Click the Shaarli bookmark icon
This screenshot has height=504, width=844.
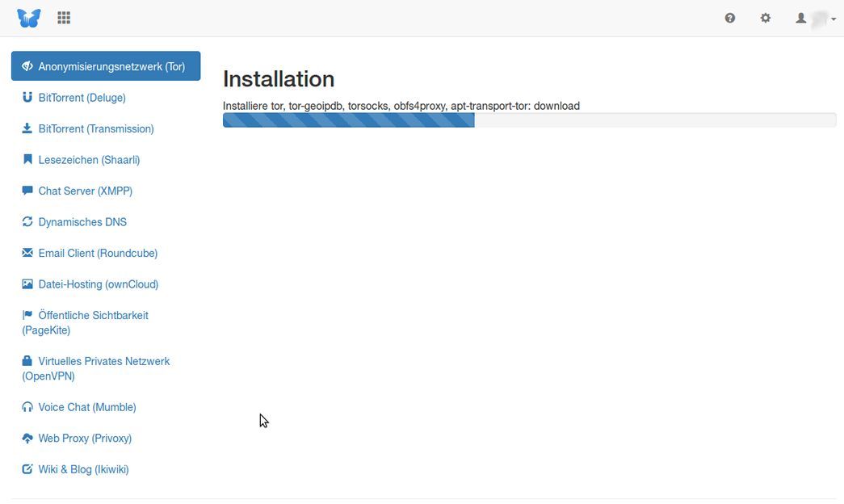coord(27,159)
